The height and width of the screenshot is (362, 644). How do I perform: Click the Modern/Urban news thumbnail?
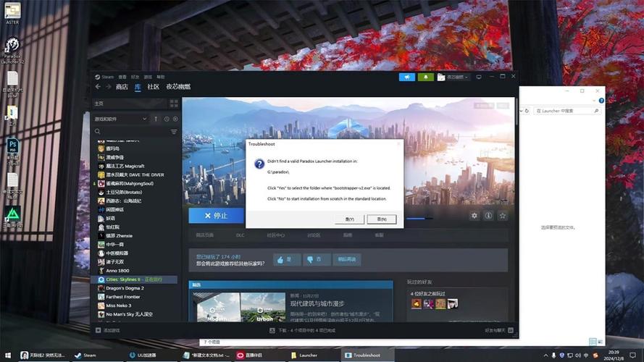(x=241, y=307)
